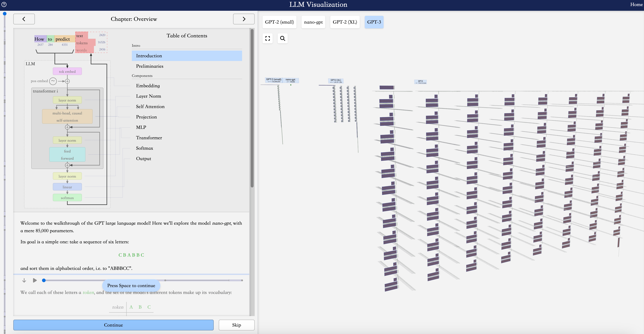Open the Layer Norm section

click(187, 96)
